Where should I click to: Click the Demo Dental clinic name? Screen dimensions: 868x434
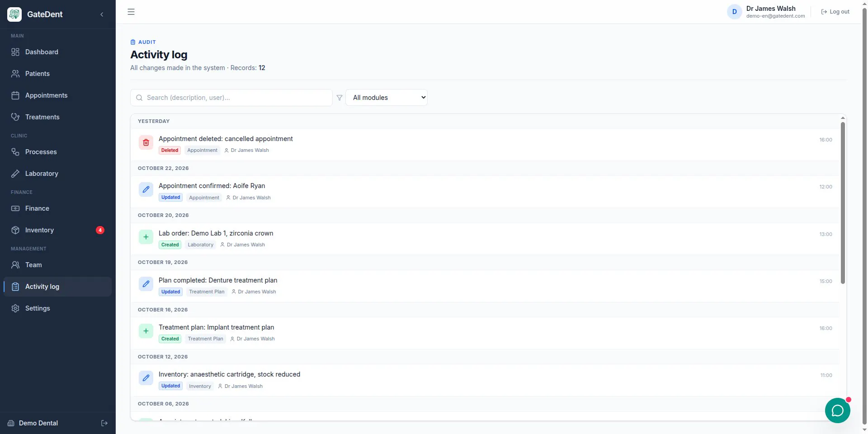pos(38,423)
